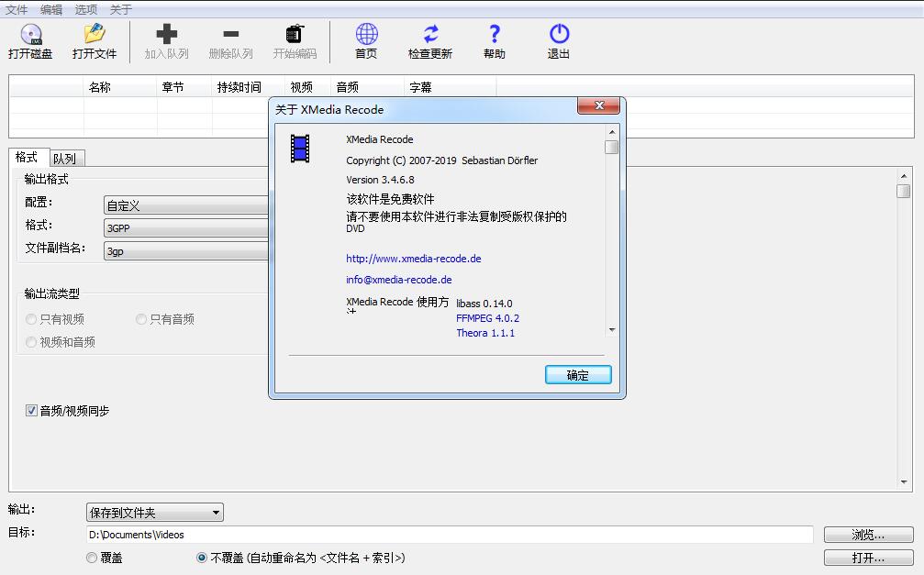924x575 pixels.
Task: Switch to the 队列 tab
Action: (x=67, y=159)
